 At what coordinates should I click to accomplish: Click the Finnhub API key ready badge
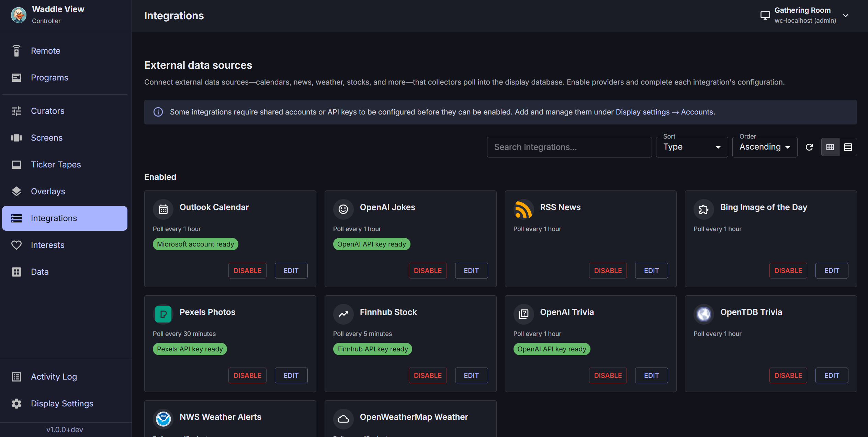372,349
